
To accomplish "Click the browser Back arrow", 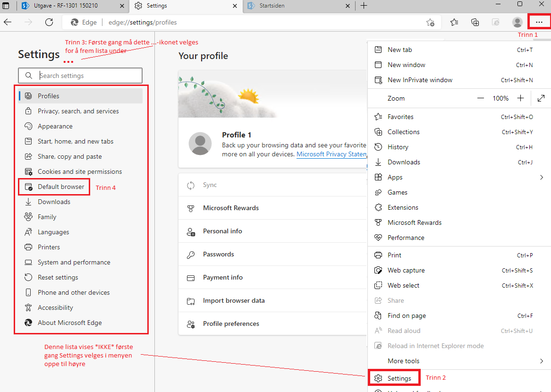I will [8, 22].
